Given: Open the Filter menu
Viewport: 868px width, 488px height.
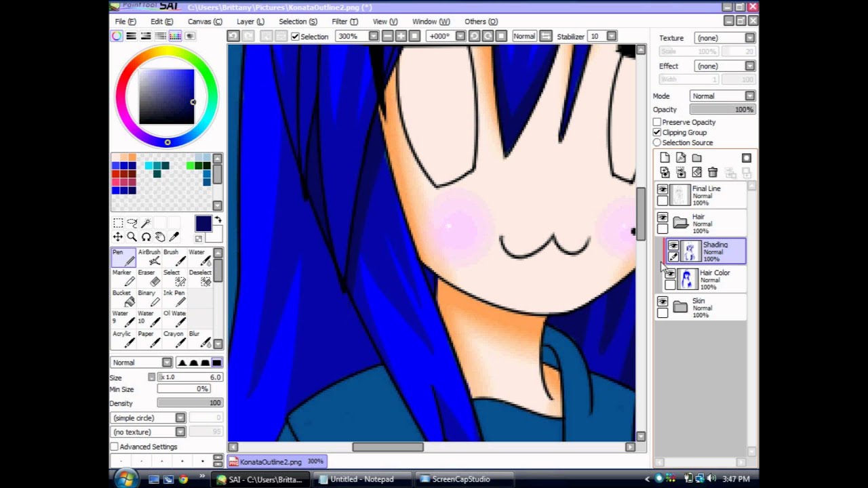Looking at the screenshot, I should [344, 22].
